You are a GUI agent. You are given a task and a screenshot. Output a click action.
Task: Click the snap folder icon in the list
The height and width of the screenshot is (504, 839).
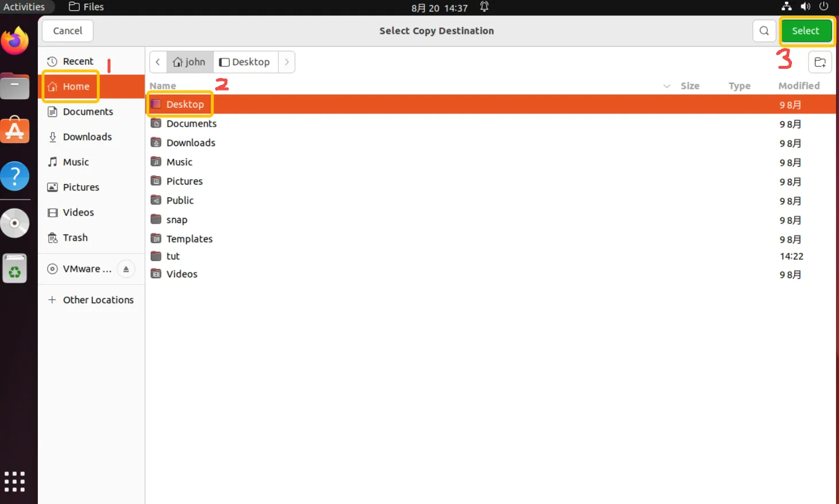click(x=156, y=219)
